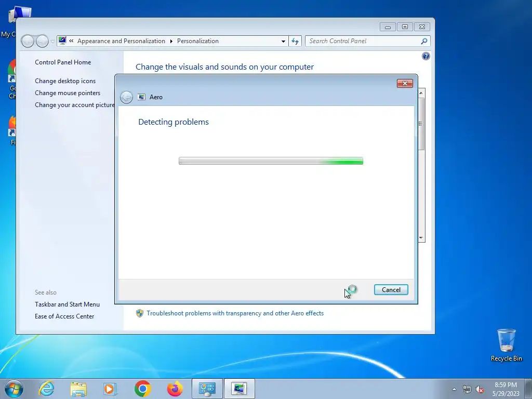Open the Windows Start menu
The width and height of the screenshot is (532, 399).
click(x=14, y=389)
